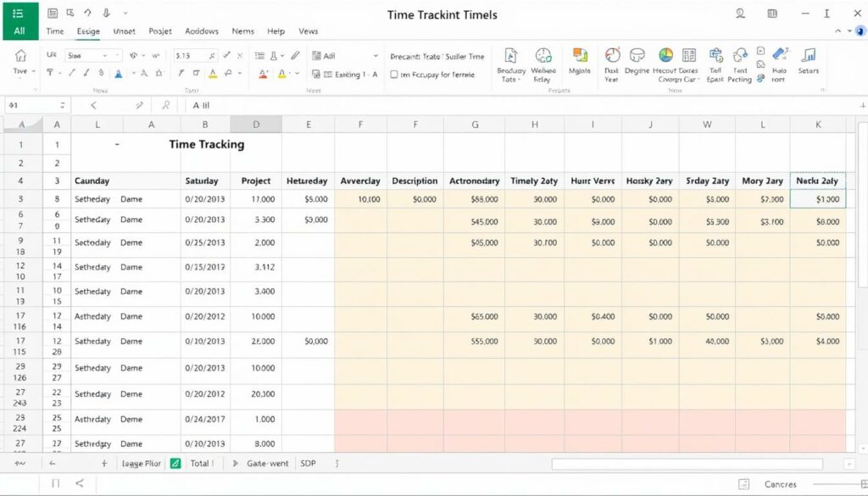
Task: Open the Vews ribbon tab
Action: pos(309,31)
